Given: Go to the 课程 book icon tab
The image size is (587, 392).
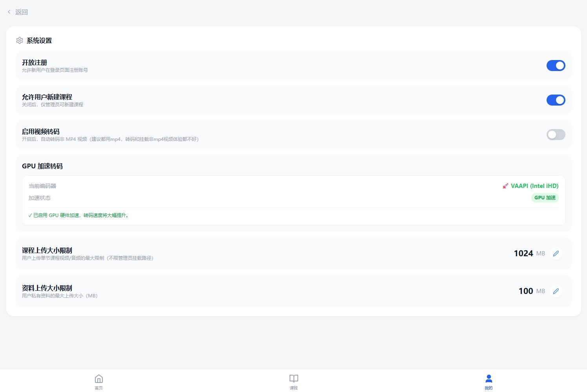Looking at the screenshot, I should (293, 379).
